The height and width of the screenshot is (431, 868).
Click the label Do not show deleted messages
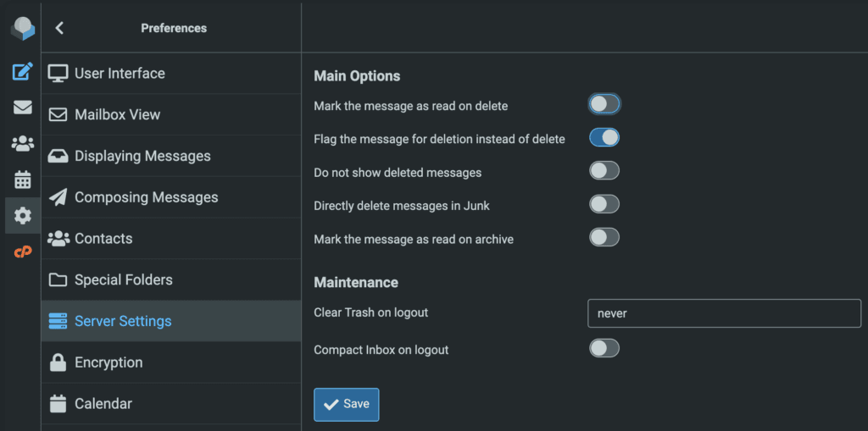[x=398, y=173]
